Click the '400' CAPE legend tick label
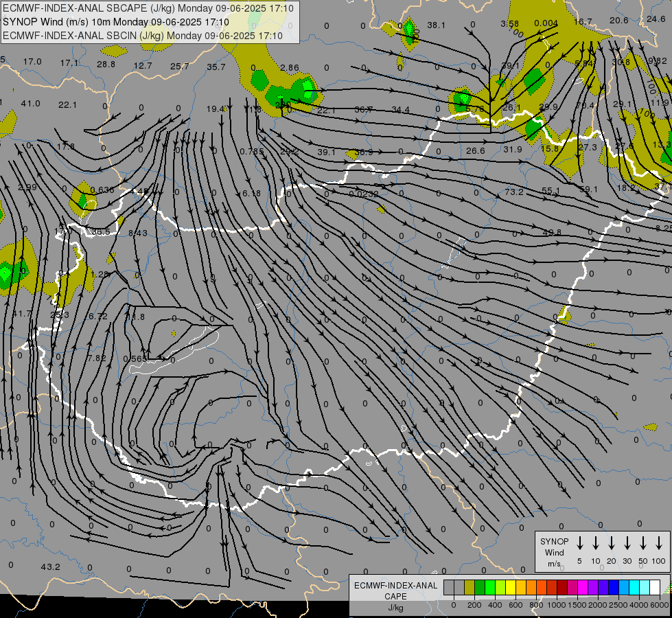Viewport: 672px width, 618px height. [495, 605]
